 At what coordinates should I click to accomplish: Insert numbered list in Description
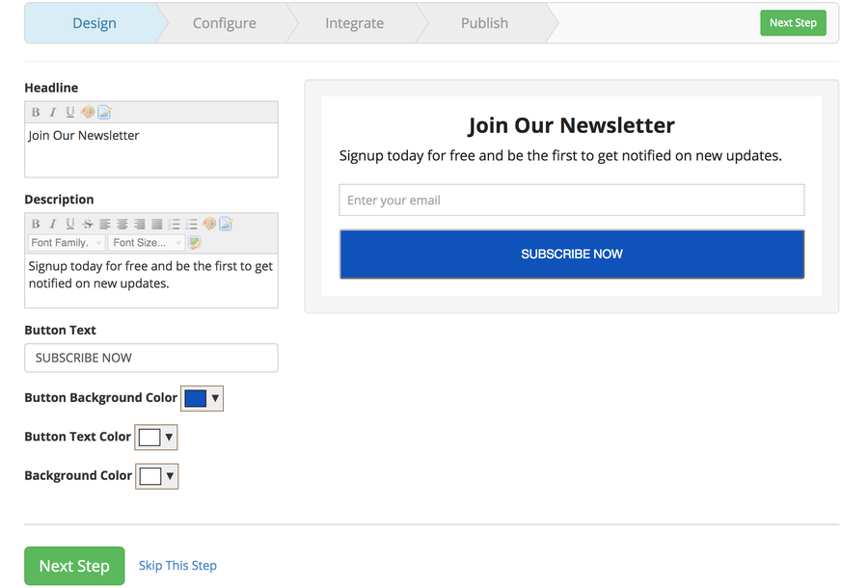coord(174,224)
